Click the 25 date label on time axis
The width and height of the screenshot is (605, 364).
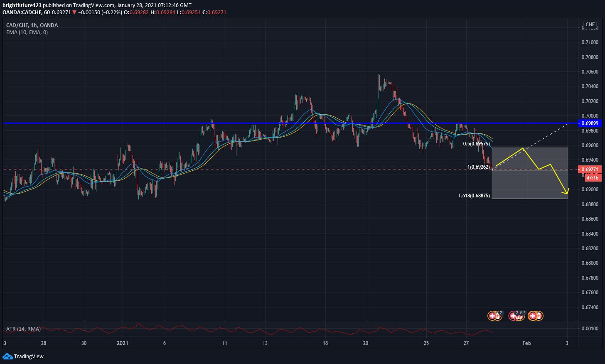(x=426, y=343)
